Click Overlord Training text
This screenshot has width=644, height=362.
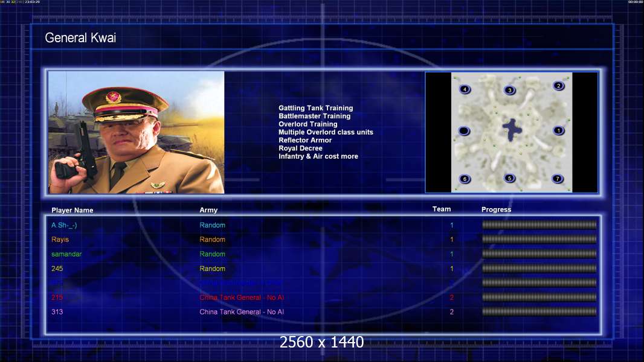308,124
